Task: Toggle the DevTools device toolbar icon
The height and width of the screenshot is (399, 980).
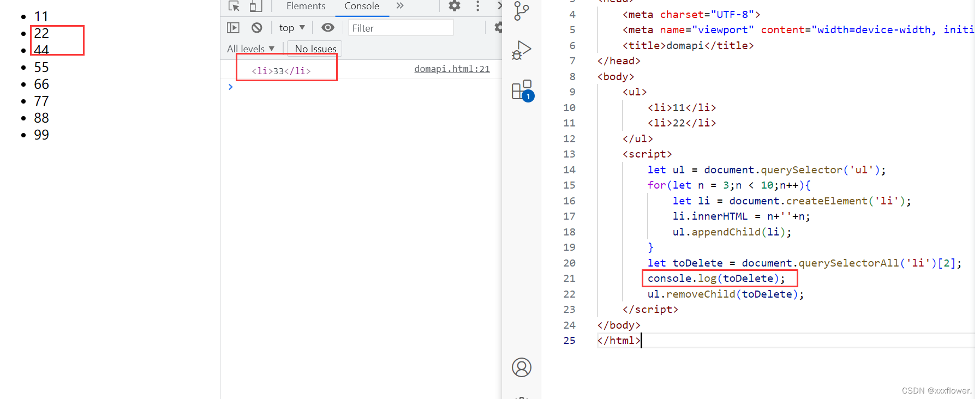Action: pos(255,6)
